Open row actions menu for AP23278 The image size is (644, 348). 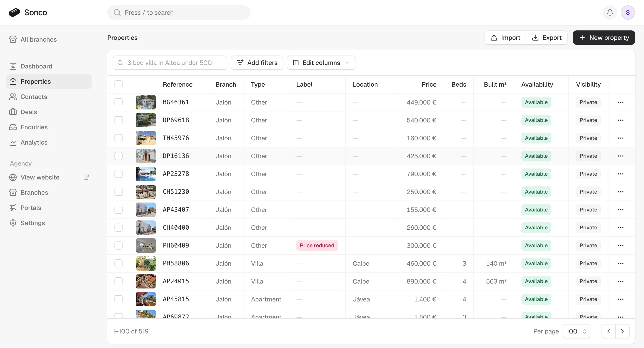point(621,174)
